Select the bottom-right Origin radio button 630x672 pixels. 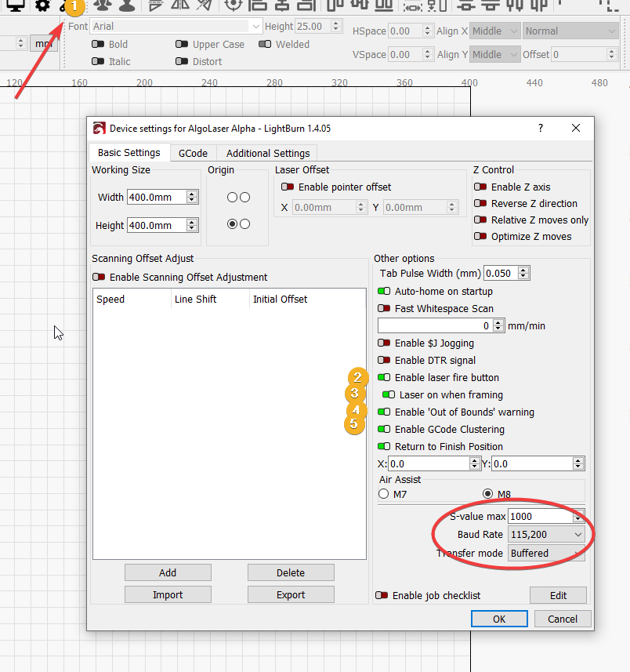245,223
